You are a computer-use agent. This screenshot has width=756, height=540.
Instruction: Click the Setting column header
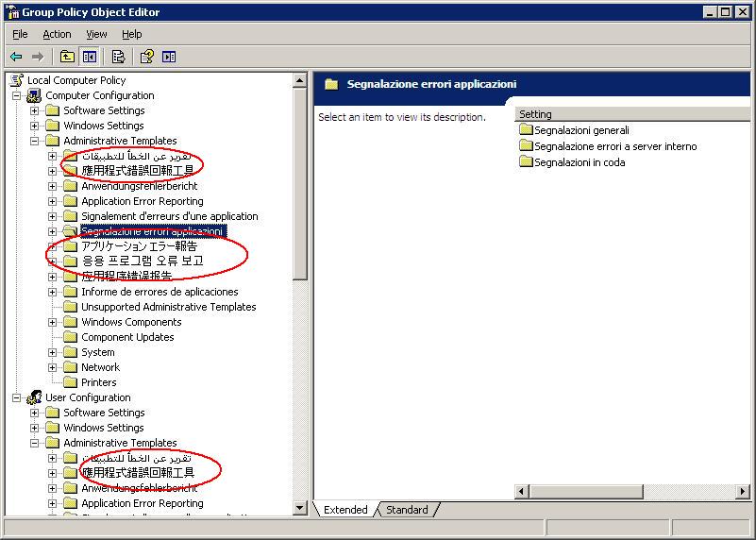click(632, 114)
